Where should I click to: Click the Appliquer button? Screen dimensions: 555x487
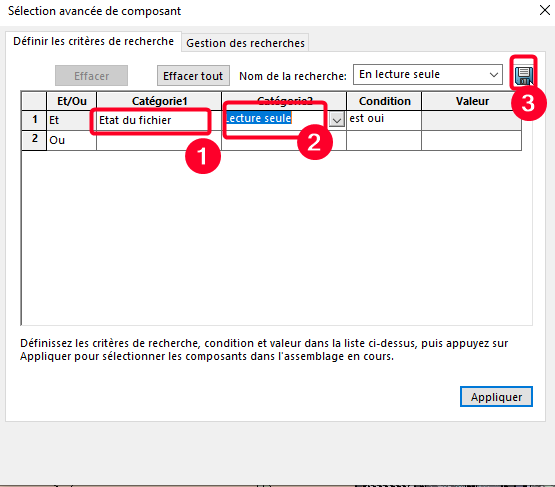496,397
